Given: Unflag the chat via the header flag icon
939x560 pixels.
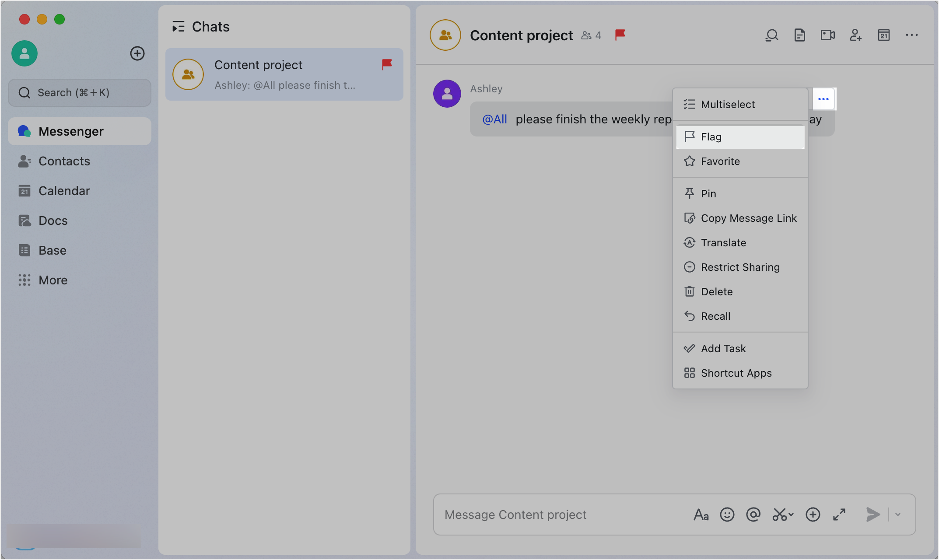Looking at the screenshot, I should tap(620, 35).
